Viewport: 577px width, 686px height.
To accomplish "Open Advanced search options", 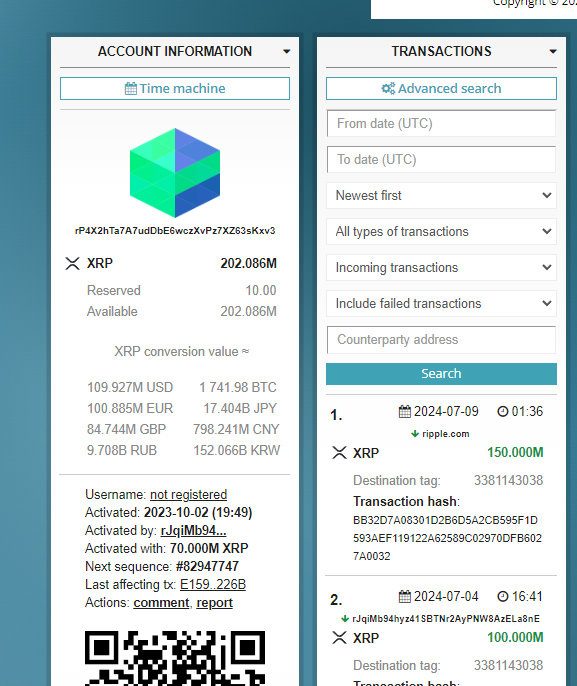I will 441,88.
